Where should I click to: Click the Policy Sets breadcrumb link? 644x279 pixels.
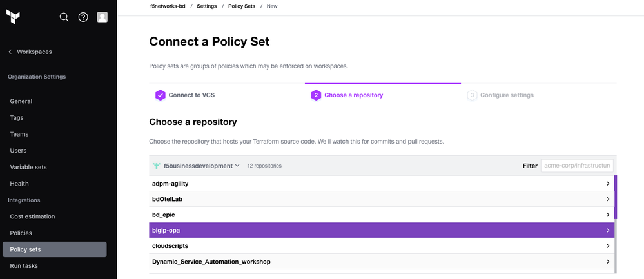tap(241, 6)
